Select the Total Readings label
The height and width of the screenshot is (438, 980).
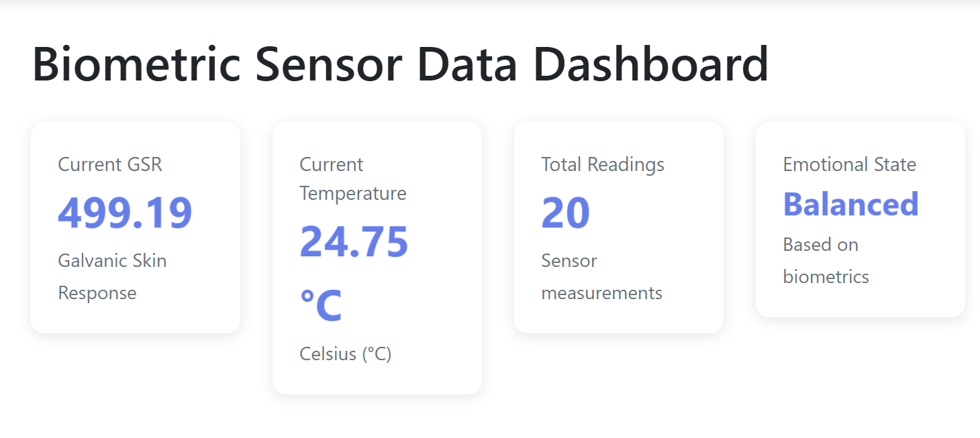(602, 164)
